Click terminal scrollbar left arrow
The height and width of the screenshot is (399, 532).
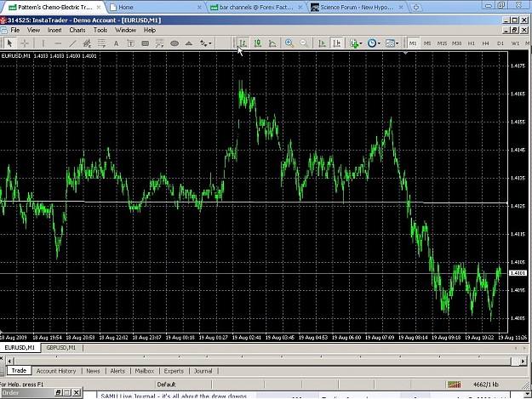9,361
